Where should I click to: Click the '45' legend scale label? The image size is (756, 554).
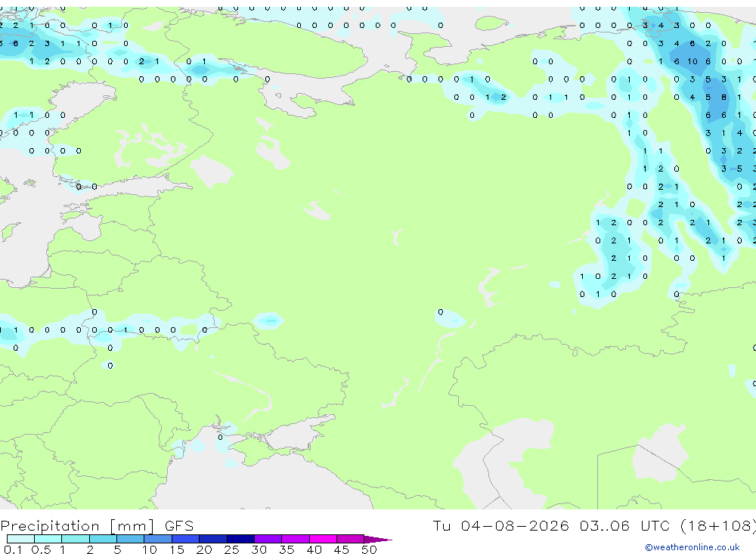pyautogui.click(x=342, y=549)
